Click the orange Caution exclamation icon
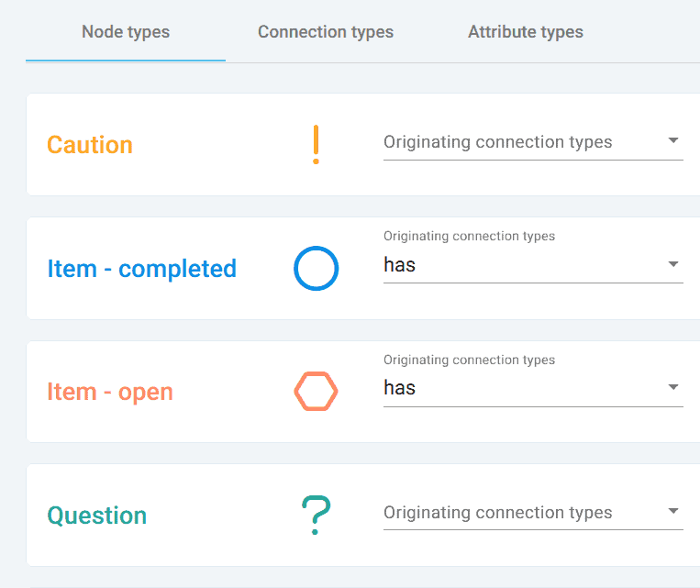700x588 pixels. tap(316, 145)
